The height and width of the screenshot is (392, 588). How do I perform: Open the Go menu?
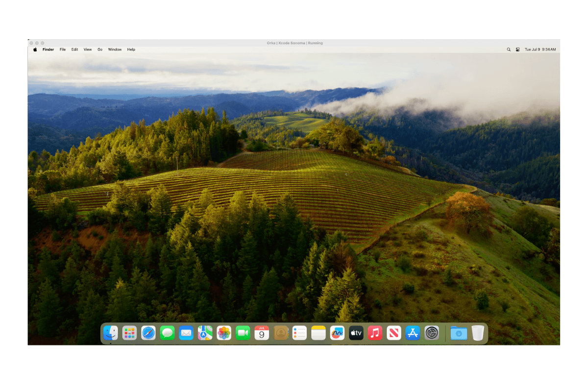100,49
